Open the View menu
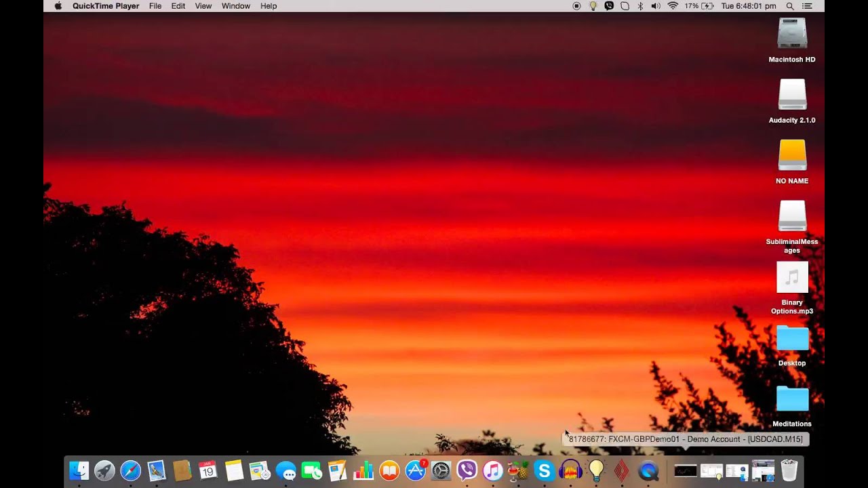 click(x=203, y=6)
